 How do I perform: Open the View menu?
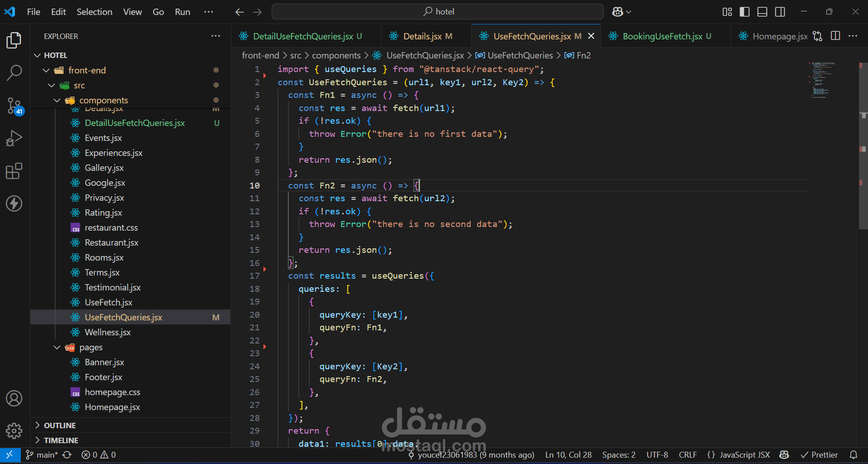coord(132,12)
